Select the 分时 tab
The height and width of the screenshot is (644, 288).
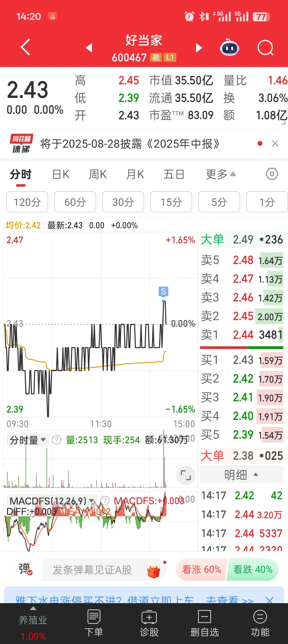21,174
